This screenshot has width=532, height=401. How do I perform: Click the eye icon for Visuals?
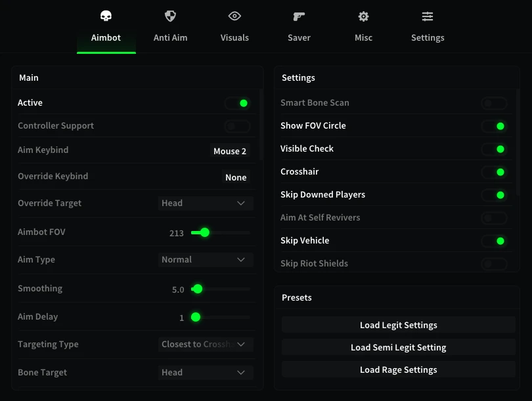pyautogui.click(x=234, y=16)
